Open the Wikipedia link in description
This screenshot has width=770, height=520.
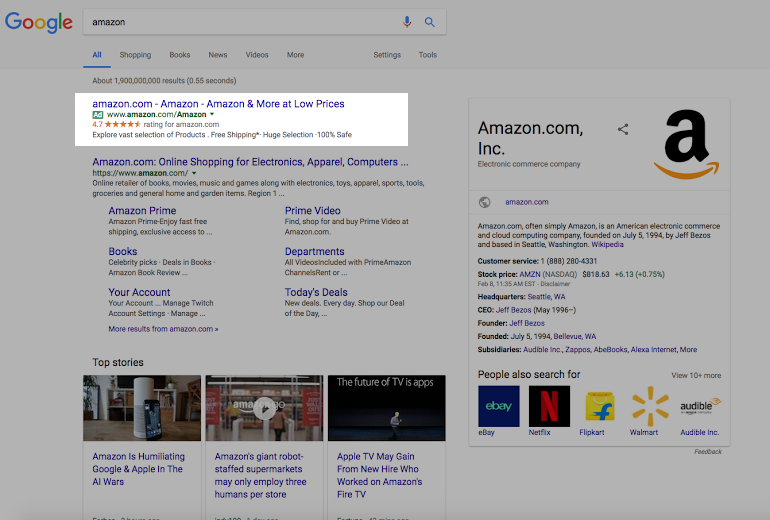coord(606,244)
